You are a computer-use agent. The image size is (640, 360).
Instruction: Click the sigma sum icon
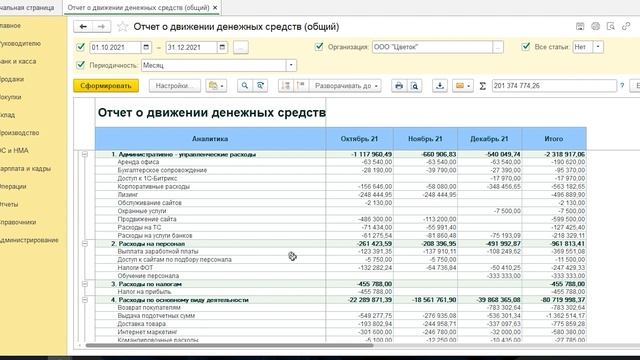click(482, 86)
